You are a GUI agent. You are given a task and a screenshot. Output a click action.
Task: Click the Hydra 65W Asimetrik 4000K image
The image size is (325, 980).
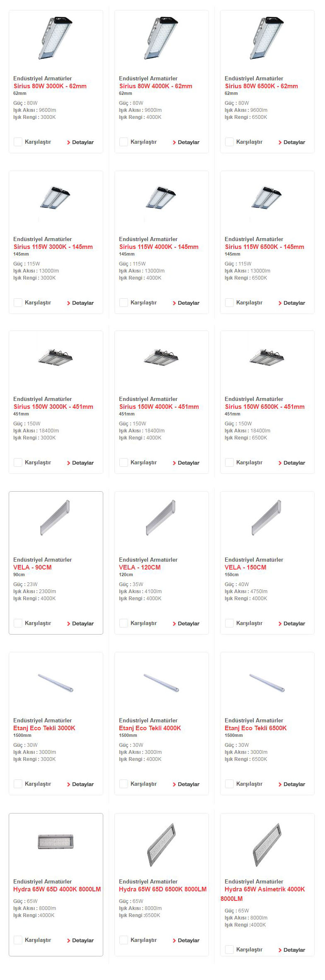tap(267, 845)
